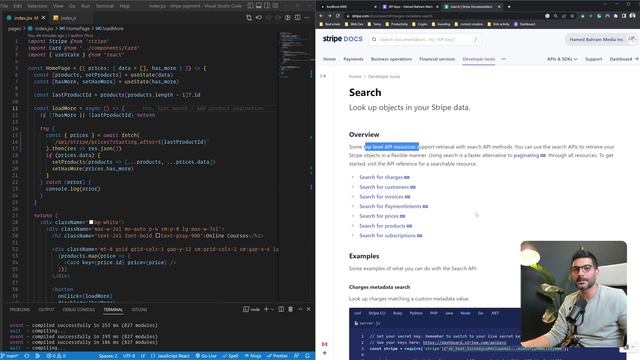Image resolution: width=640 pixels, height=360 pixels.
Task: Open the File menu in VS Code
Action: coord(4,6)
